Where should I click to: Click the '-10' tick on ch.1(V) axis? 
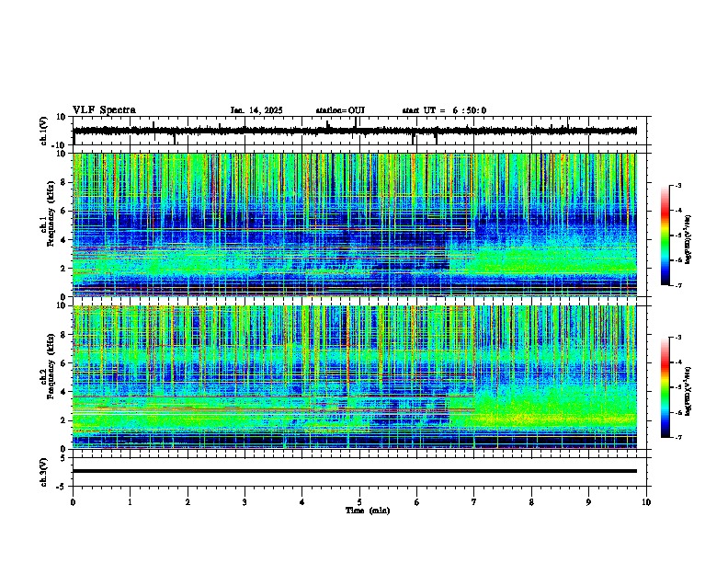[x=60, y=145]
